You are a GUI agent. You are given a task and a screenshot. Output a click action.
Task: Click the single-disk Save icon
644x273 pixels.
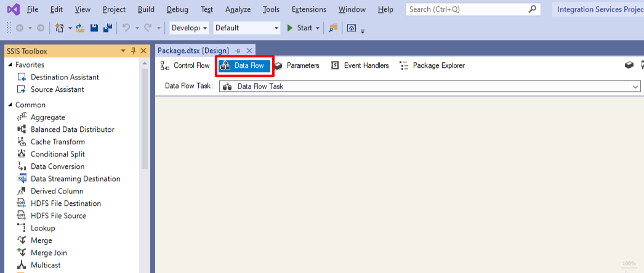94,28
